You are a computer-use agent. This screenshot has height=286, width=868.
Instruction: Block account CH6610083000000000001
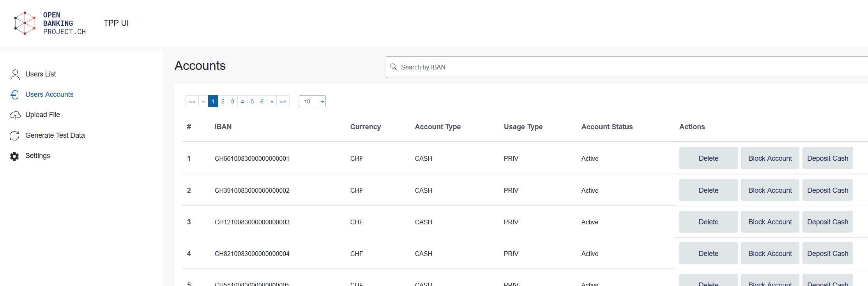[x=770, y=158]
